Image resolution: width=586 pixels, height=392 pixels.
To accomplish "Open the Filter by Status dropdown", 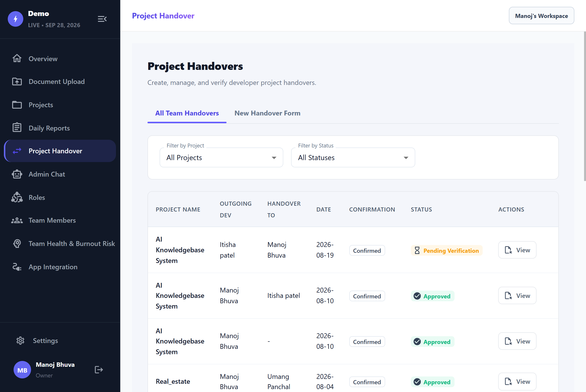I will 353,157.
